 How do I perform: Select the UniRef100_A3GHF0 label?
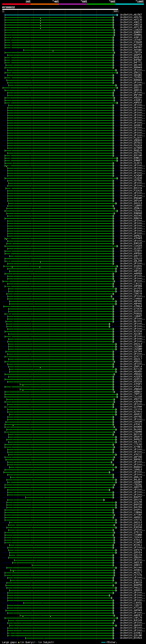point(131,100)
